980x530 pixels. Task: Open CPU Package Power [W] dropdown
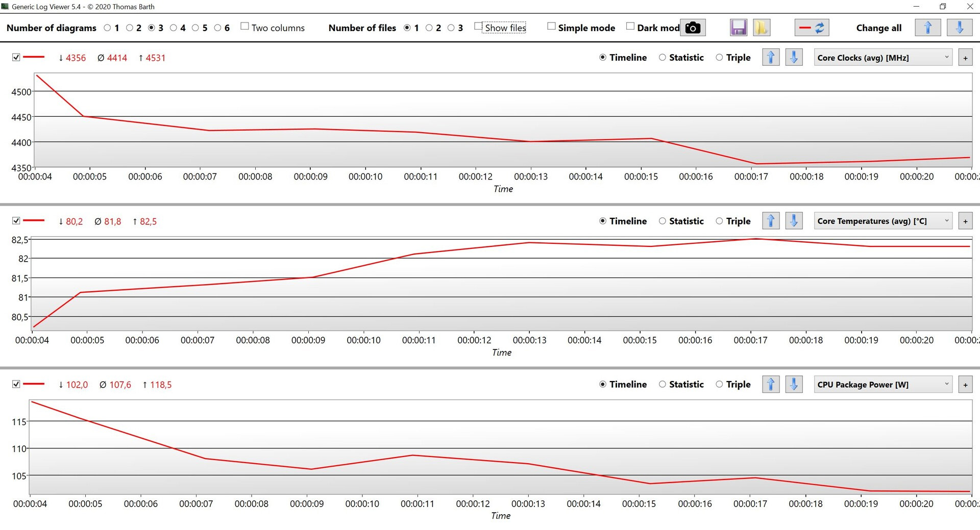883,384
